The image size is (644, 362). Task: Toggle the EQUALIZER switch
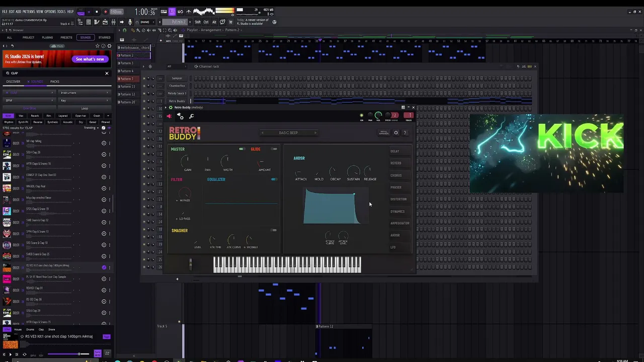point(274,179)
